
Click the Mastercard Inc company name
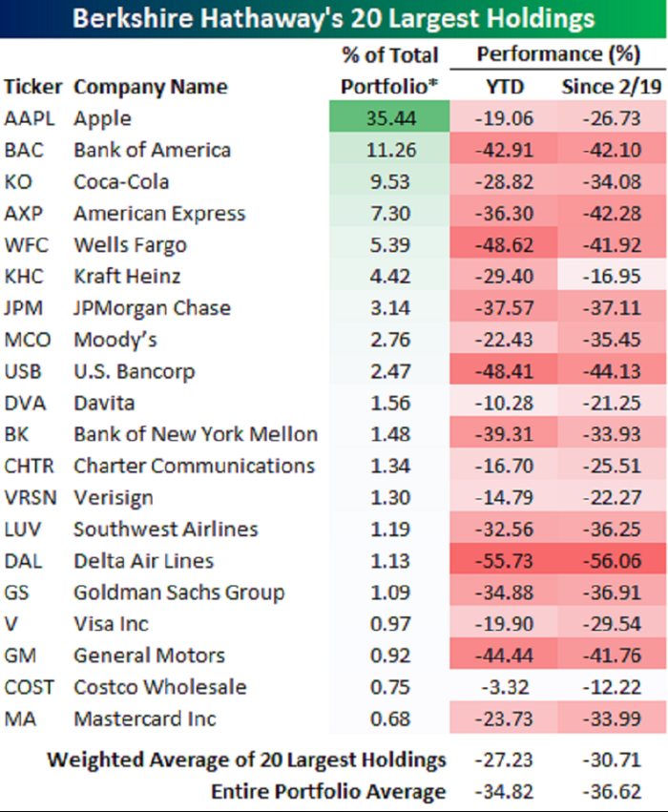coord(144,718)
